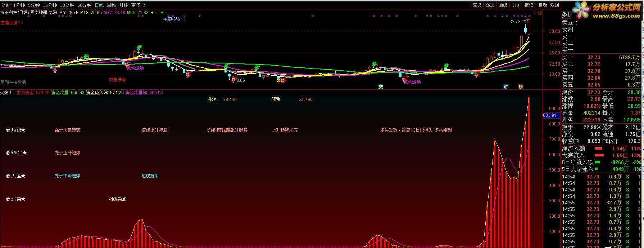Click the 买三 bid row at 32.70
The image size is (644, 248).
602,71
